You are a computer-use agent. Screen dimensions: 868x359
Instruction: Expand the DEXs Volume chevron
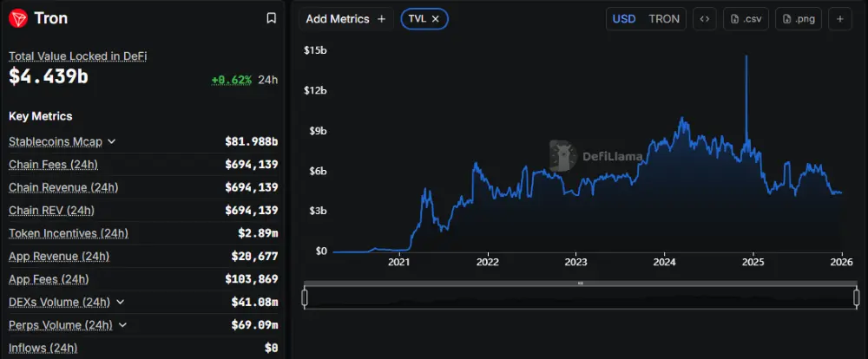120,302
